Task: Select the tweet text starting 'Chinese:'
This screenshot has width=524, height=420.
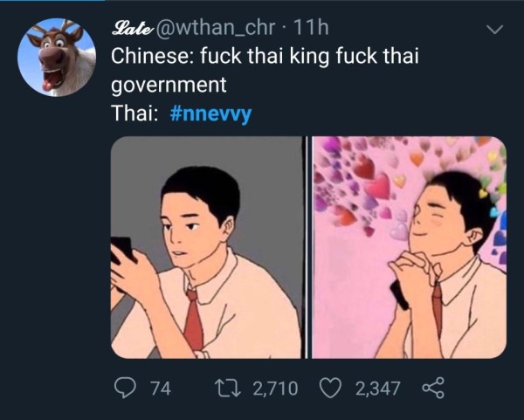Action: pyautogui.click(x=265, y=70)
